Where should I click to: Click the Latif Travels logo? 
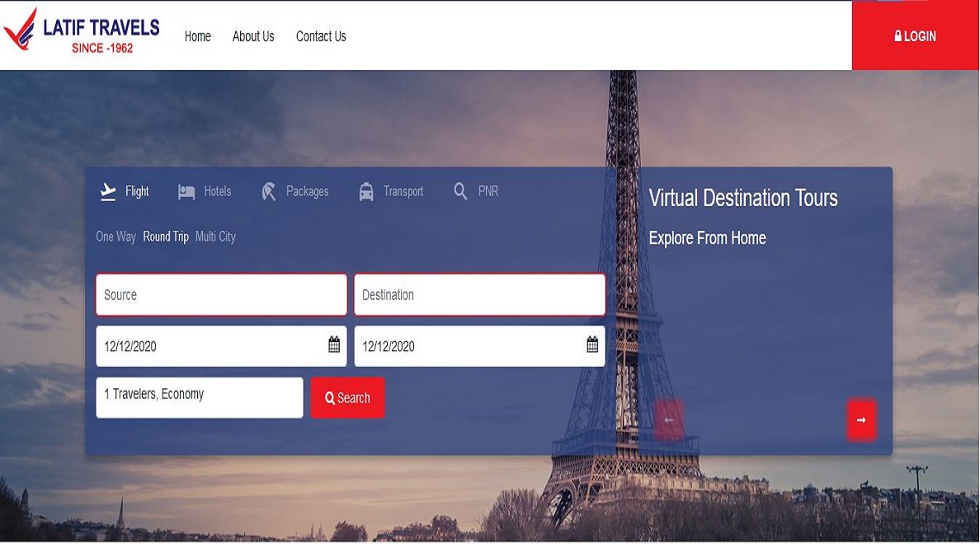pos(82,35)
